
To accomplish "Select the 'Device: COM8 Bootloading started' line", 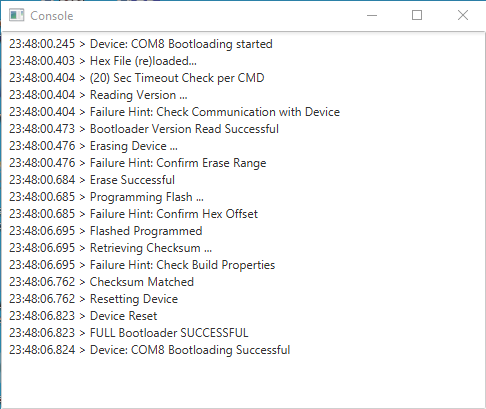I will [x=141, y=44].
